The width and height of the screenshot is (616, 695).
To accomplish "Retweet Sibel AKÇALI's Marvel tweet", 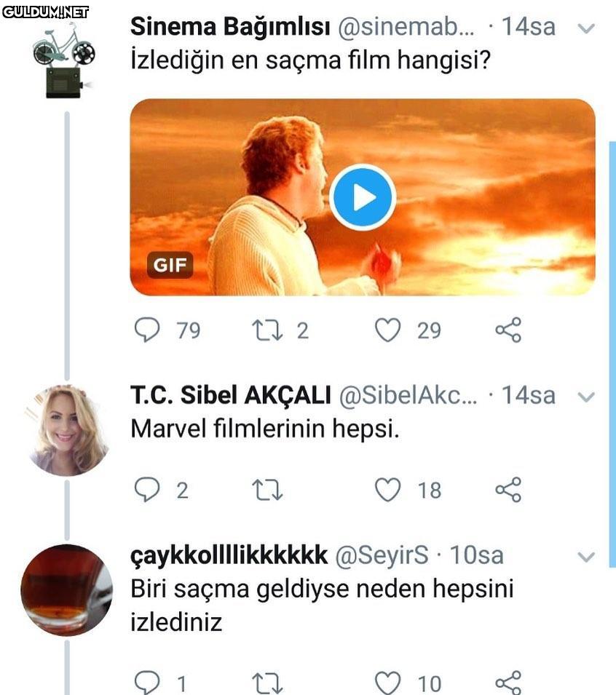I will (x=267, y=490).
